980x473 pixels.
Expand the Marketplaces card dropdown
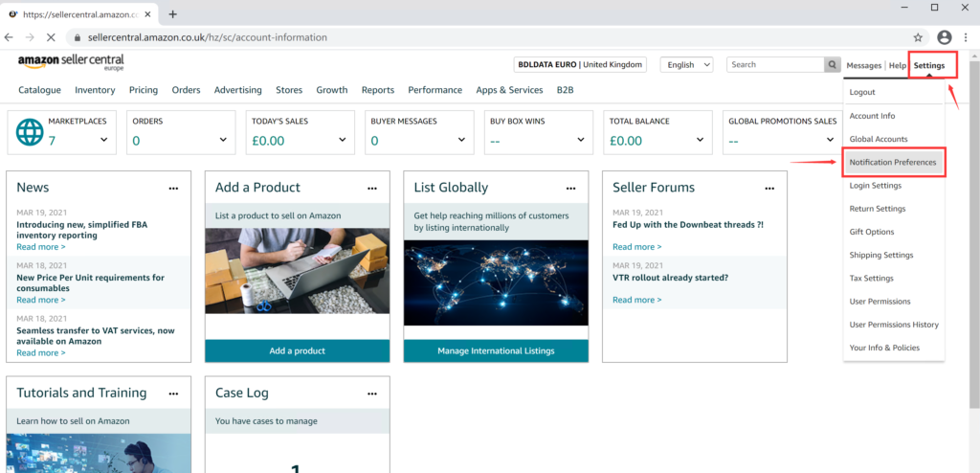click(103, 140)
